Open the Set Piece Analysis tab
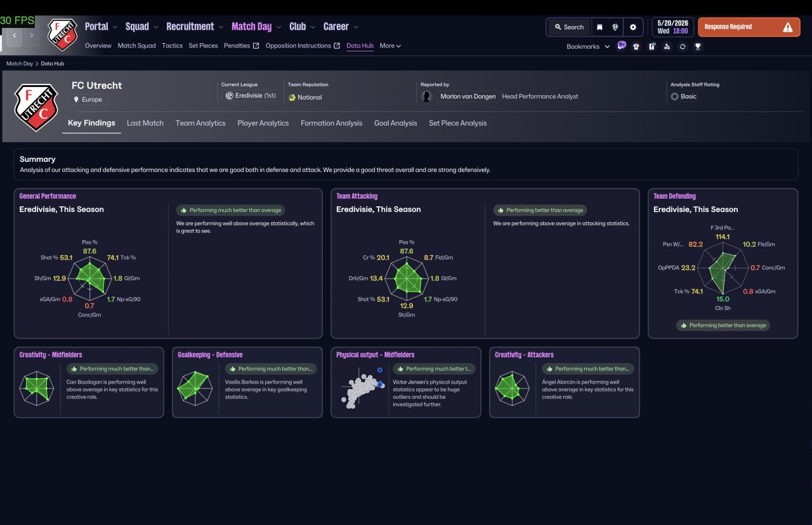The height and width of the screenshot is (525, 812). pos(458,123)
